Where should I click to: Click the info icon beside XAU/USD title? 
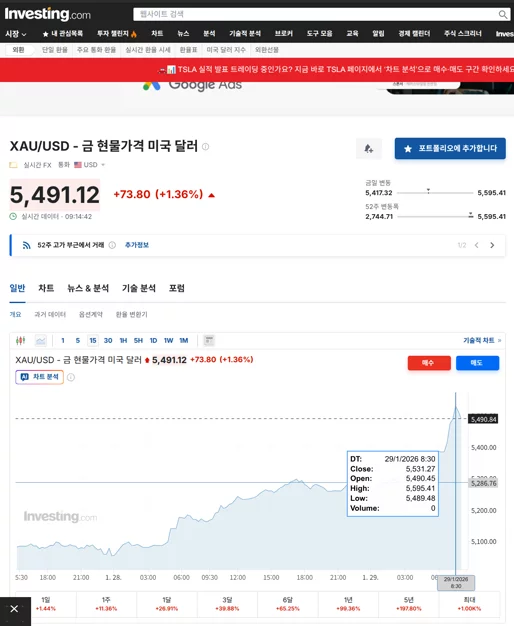pos(205,147)
